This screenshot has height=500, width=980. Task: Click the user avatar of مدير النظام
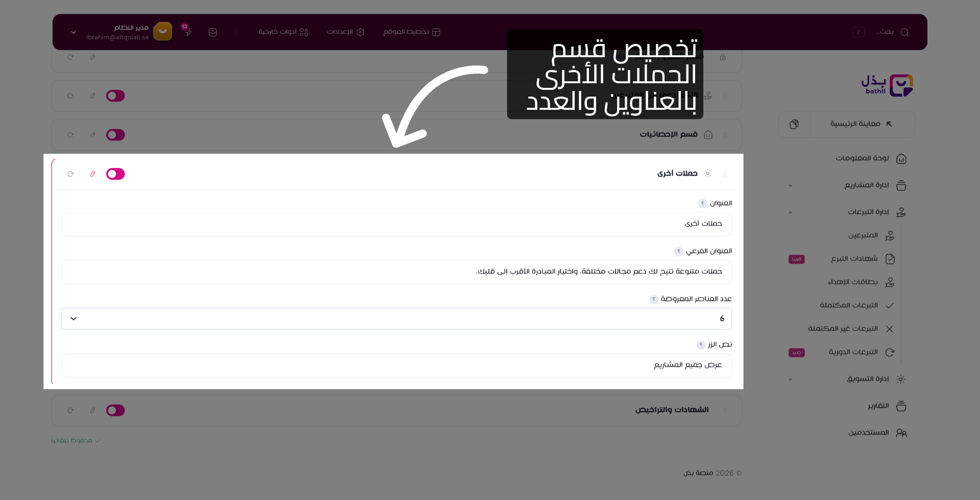click(x=163, y=32)
